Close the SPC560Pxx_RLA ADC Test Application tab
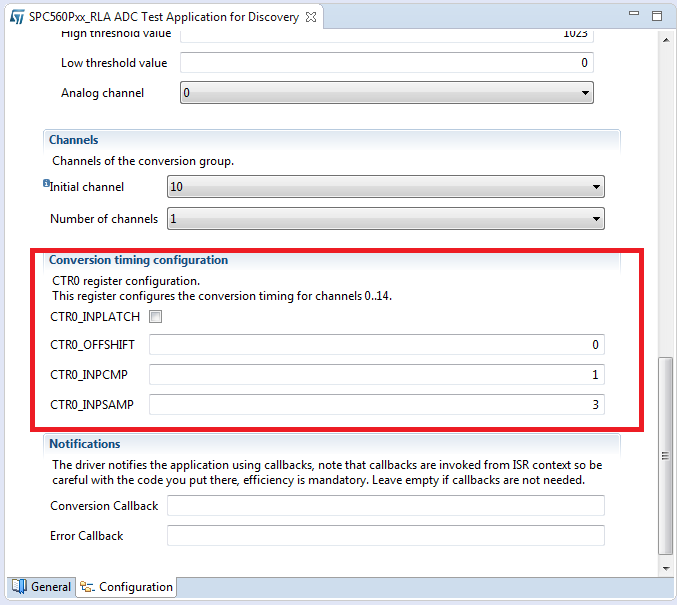Viewport: 677px width, 605px height. [x=311, y=17]
